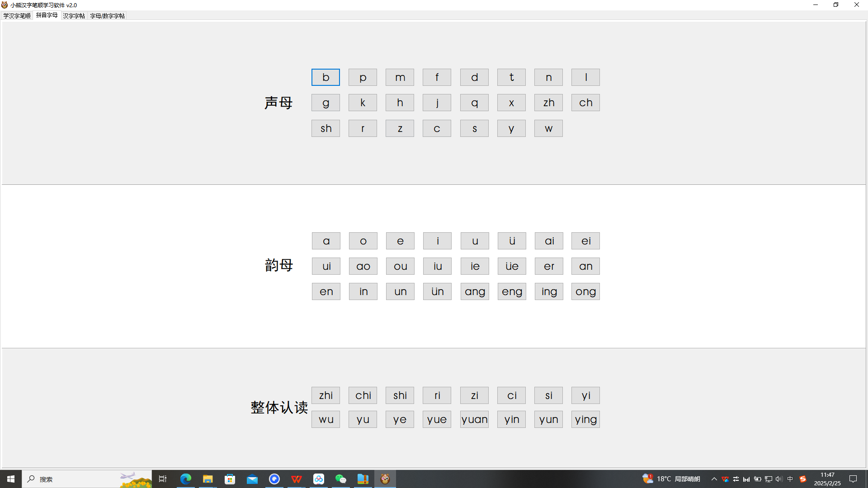Open Task View in the taskbar
Screen dimensions: 868x488
pos(163,479)
